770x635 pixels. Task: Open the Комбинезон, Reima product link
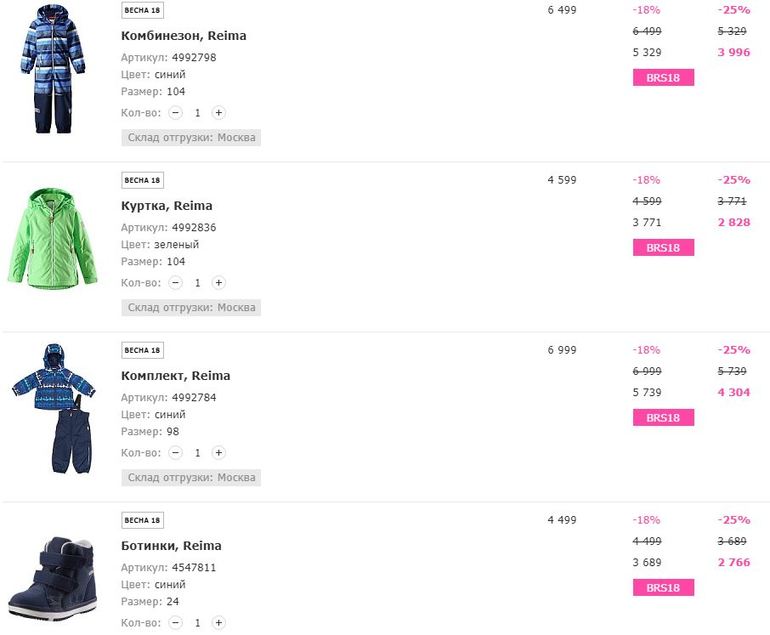pos(183,36)
